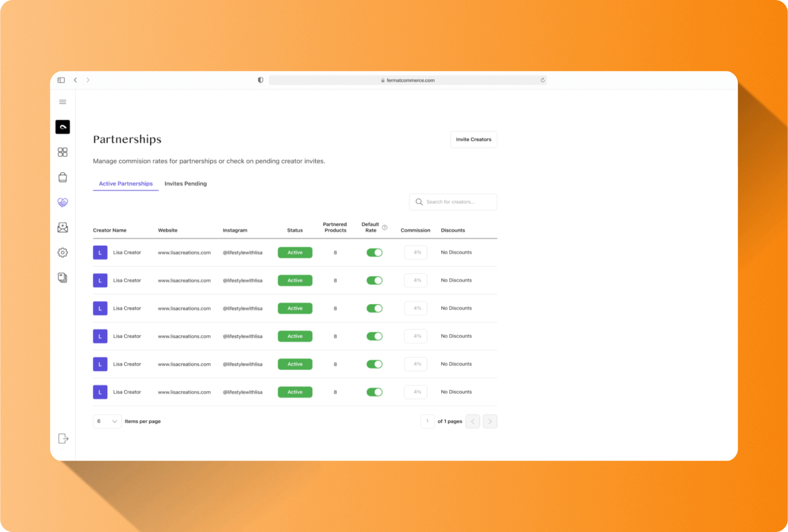Click the Invite Creators button

click(x=473, y=139)
